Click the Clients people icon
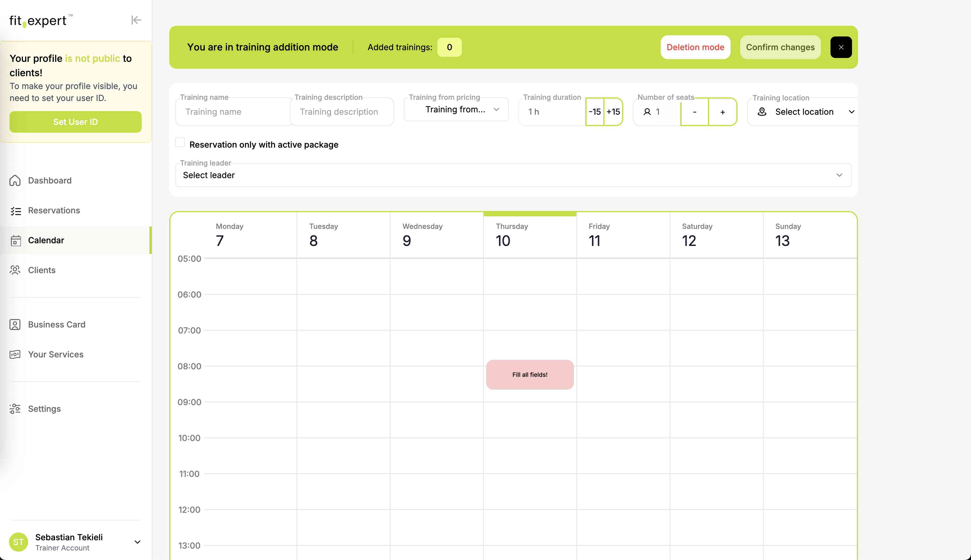971x560 pixels. (15, 270)
